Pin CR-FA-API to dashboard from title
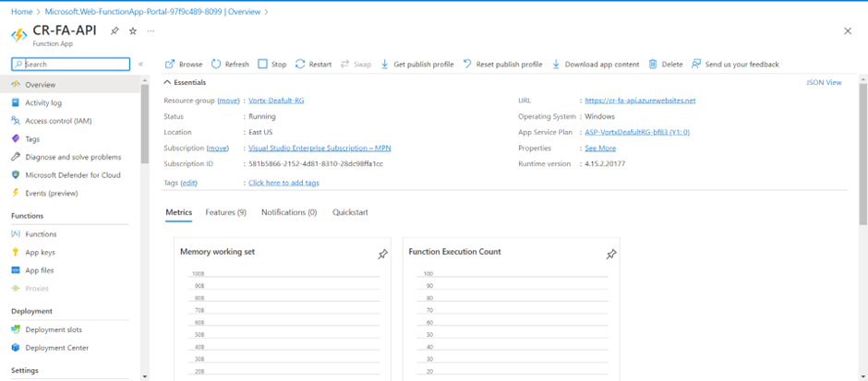The width and height of the screenshot is (868, 381). coord(115,31)
